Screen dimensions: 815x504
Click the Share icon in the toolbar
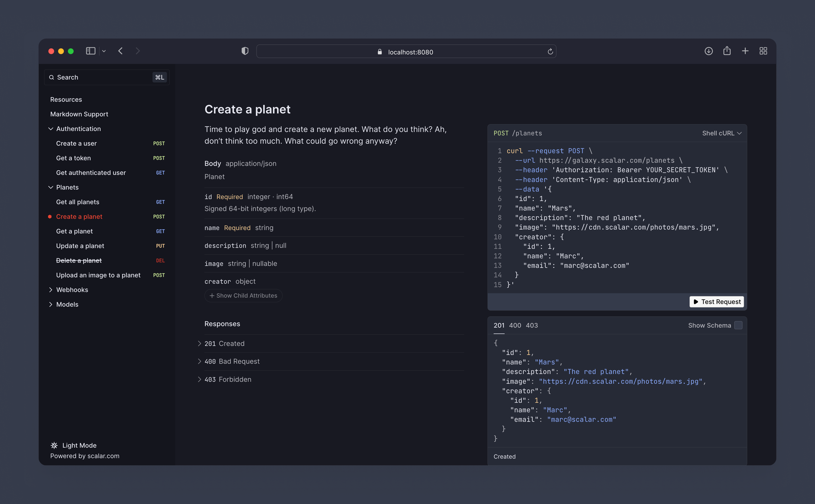727,51
